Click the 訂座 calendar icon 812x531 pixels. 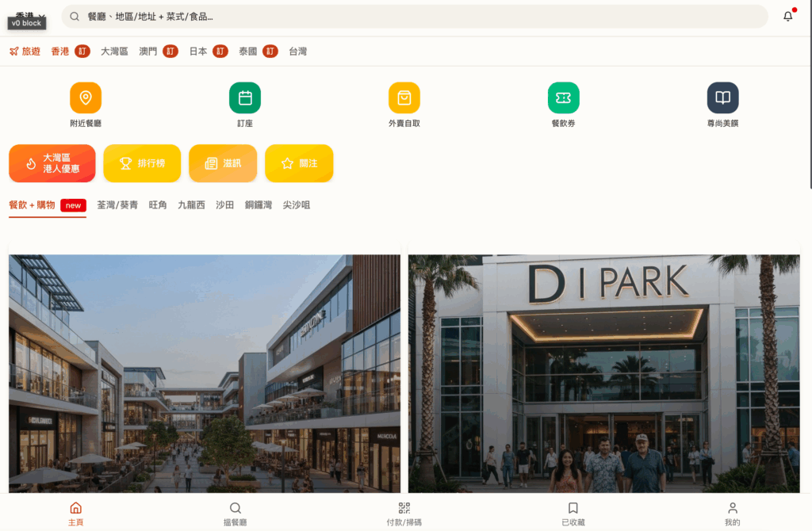[x=245, y=97]
